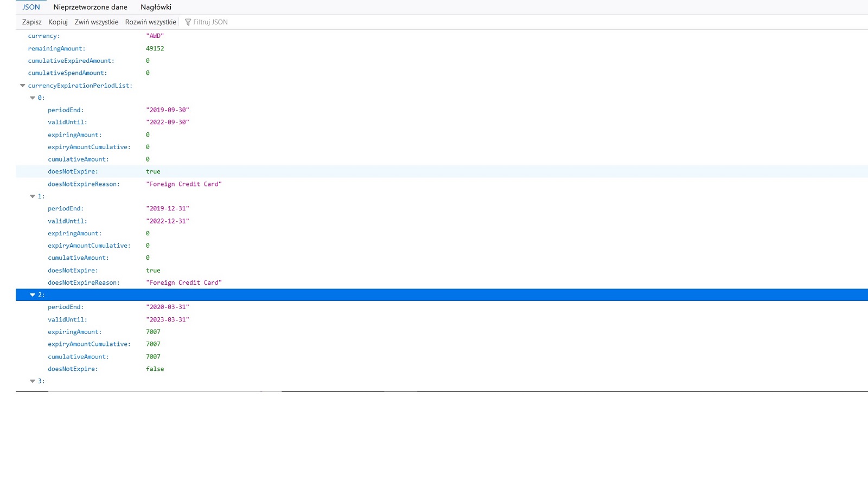This screenshot has height=488, width=868.
Task: Select validUntil value "2022-12-31"
Action: (x=168, y=221)
